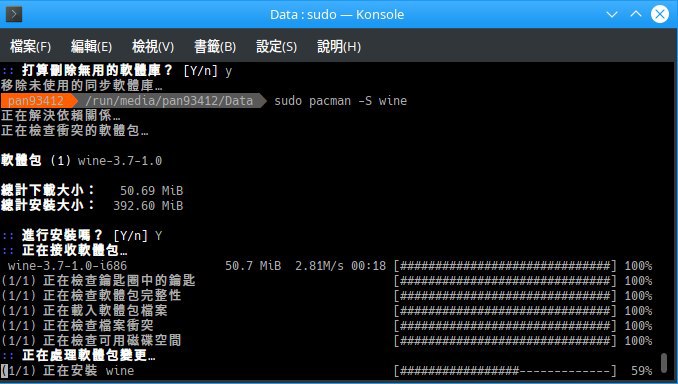Click the '移除未使用的同步軟體庫…' line
The height and width of the screenshot is (384, 678).
click(82, 86)
